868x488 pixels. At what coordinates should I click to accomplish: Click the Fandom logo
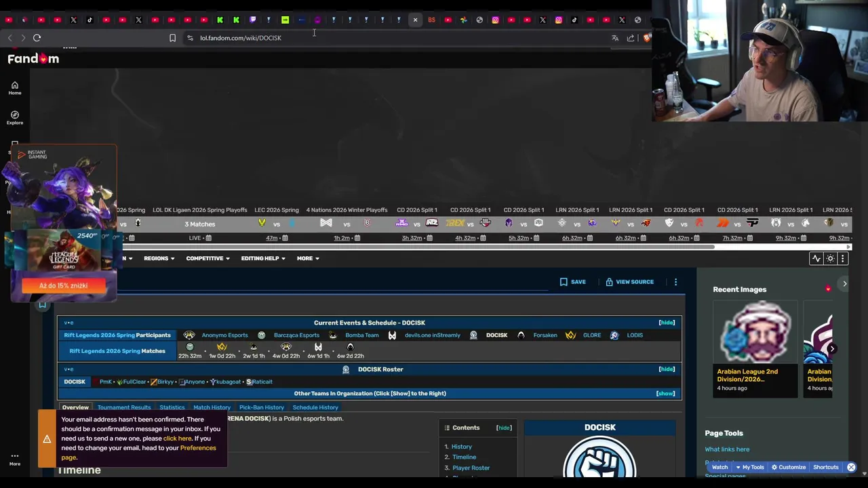(x=33, y=59)
